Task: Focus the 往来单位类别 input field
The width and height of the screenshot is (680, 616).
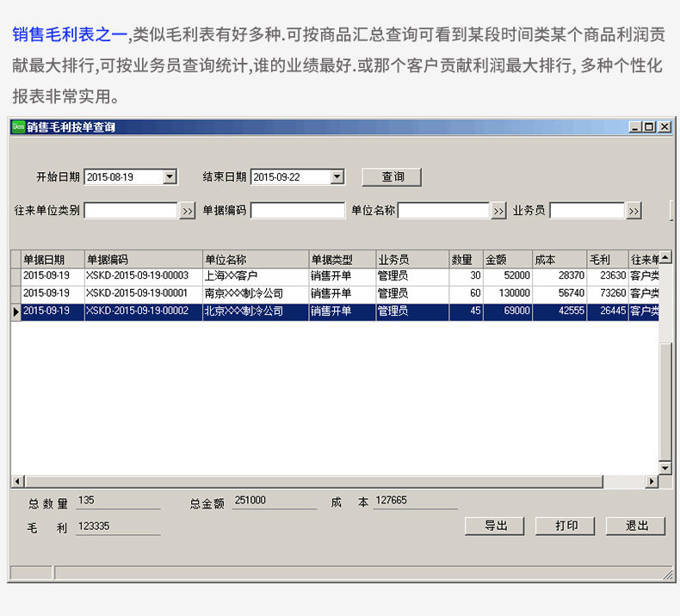Action: (132, 211)
